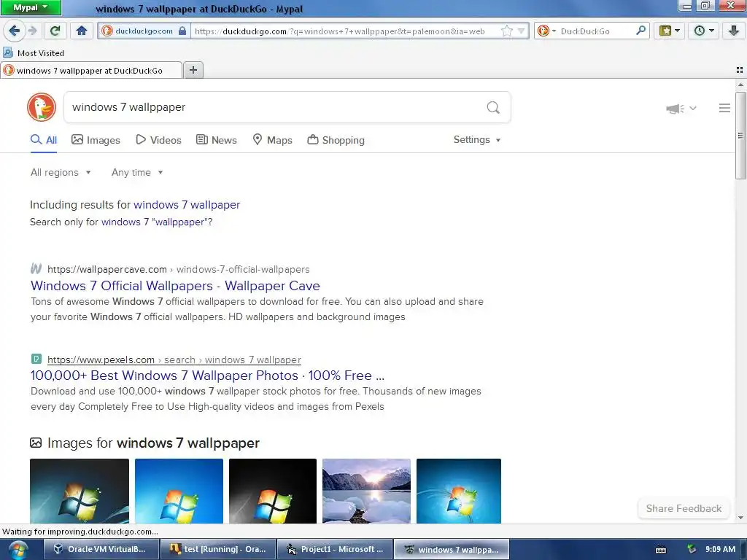
Task: Click the on-screen keyboard tray icon
Action: click(661, 550)
